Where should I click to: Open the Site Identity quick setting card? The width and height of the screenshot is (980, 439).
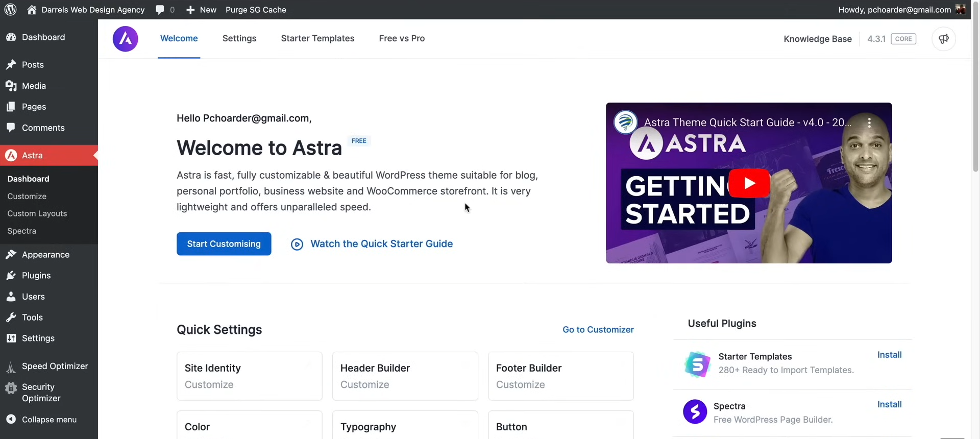pyautogui.click(x=249, y=376)
